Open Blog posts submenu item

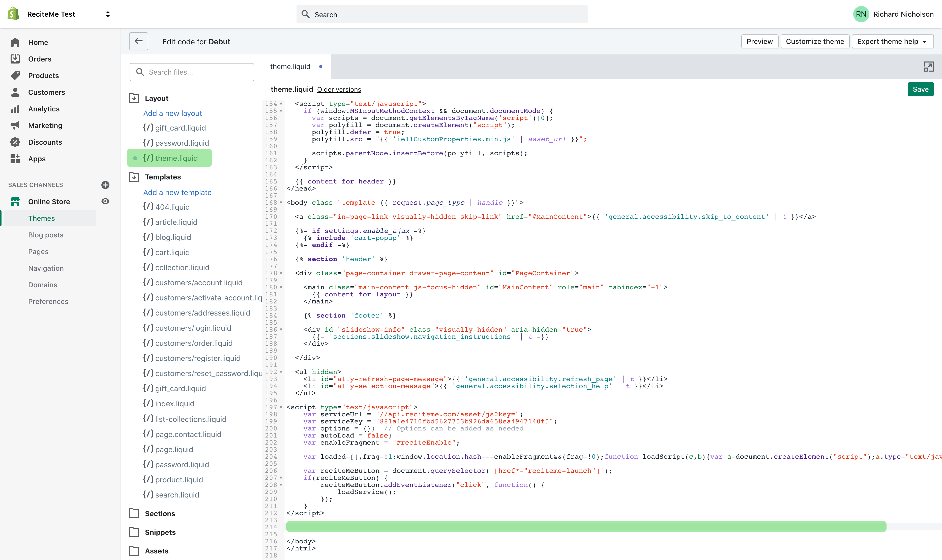46,235
